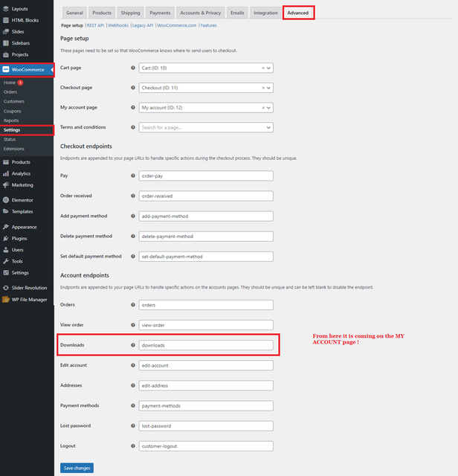Open the My account page dropdown
Image resolution: width=458 pixels, height=476 pixels.
point(268,107)
